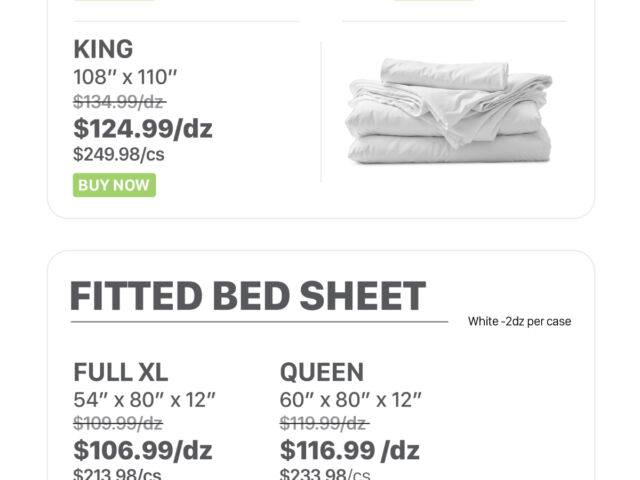Click the White -2dz per case note
The width and height of the screenshot is (640, 480).
pos(519,322)
